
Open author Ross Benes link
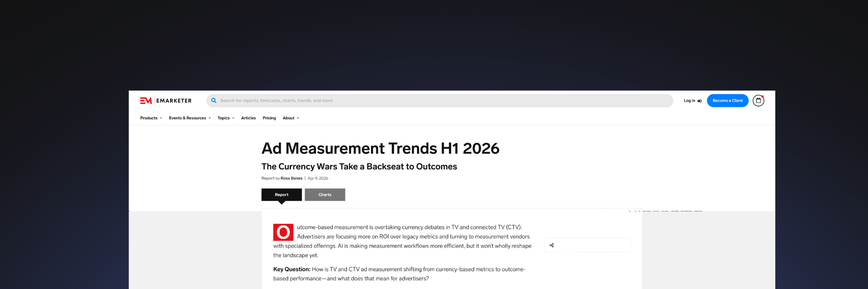291,178
